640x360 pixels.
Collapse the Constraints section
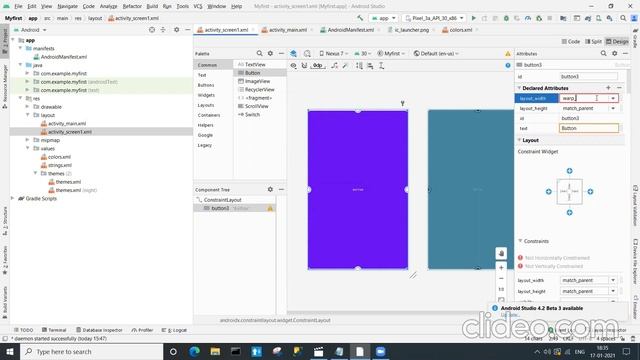point(520,241)
